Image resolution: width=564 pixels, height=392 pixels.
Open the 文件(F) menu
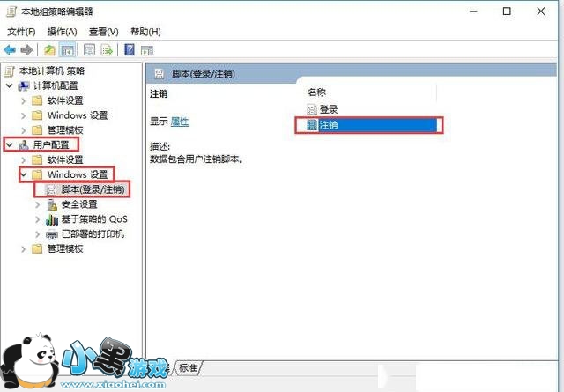coord(21,32)
